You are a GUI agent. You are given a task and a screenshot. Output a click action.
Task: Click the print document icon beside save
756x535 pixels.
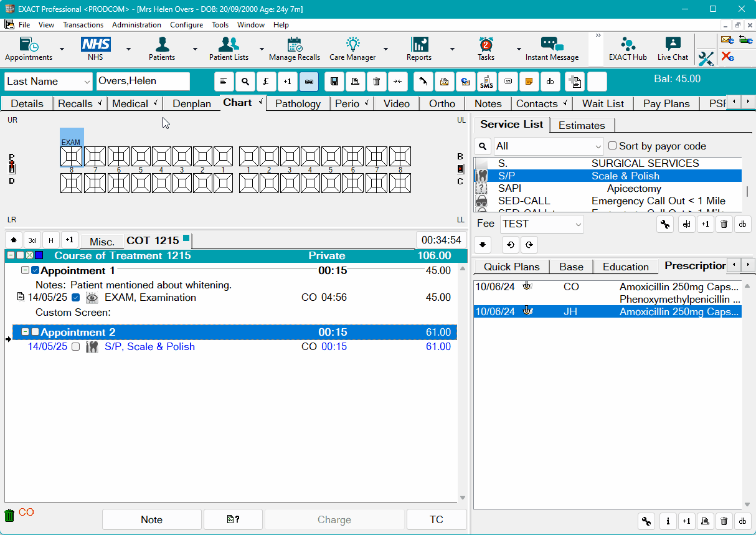pos(355,82)
